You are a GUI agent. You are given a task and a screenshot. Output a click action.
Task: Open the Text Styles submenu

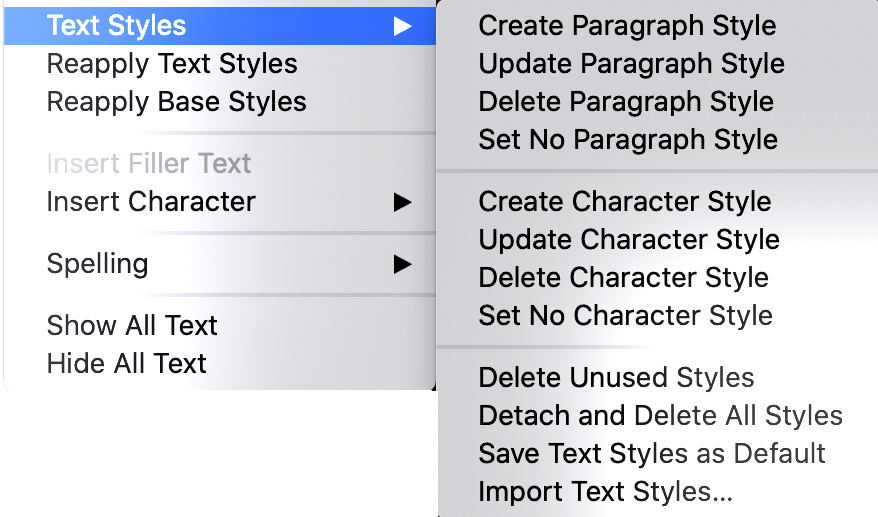[x=117, y=26]
